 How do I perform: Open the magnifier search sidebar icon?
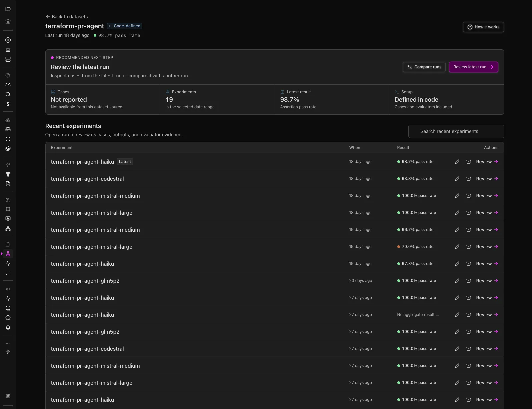pos(8,94)
